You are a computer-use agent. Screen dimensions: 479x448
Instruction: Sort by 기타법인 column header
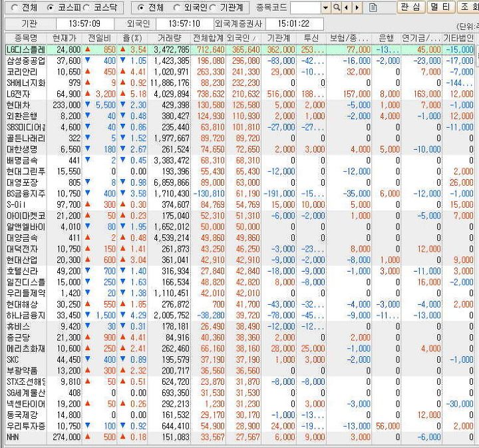click(458, 38)
